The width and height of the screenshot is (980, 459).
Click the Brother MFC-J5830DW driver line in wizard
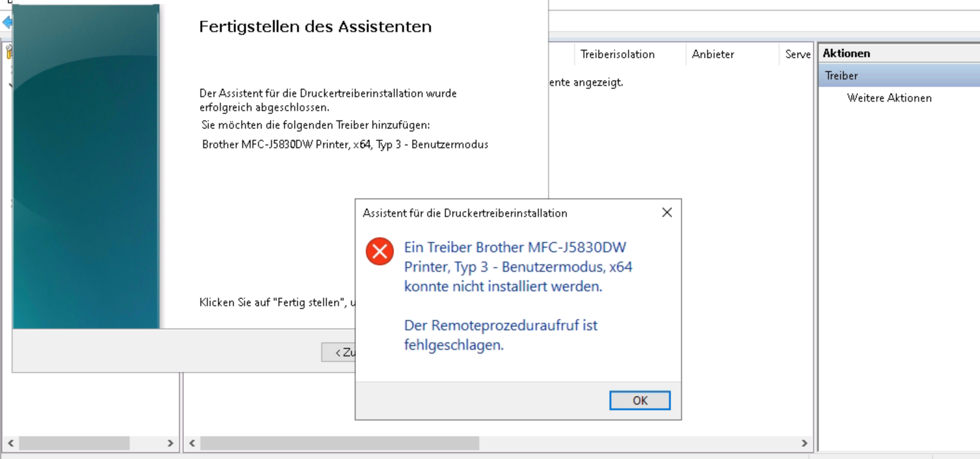click(344, 144)
